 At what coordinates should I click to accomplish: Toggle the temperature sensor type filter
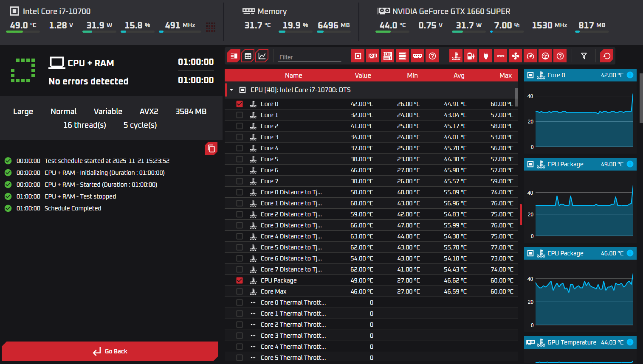[x=456, y=56]
